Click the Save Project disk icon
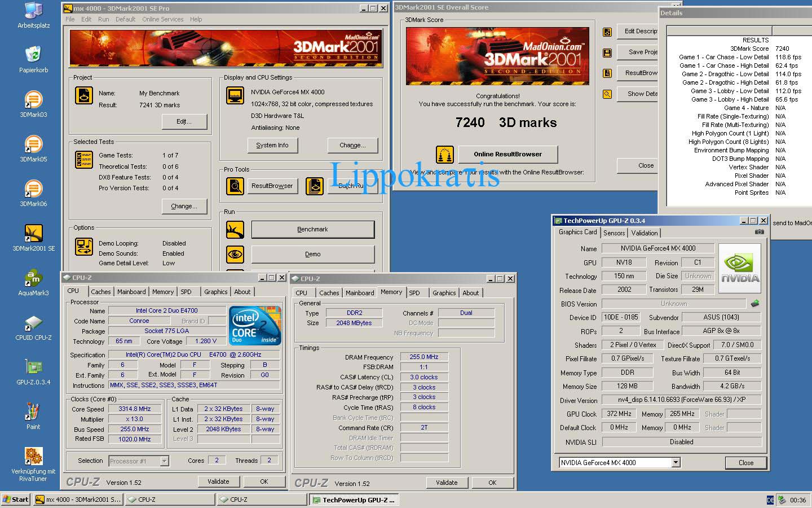 607,52
